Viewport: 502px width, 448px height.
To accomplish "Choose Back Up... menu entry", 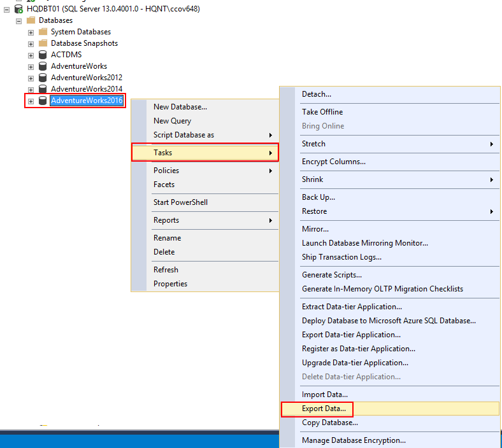I will [x=390, y=197].
